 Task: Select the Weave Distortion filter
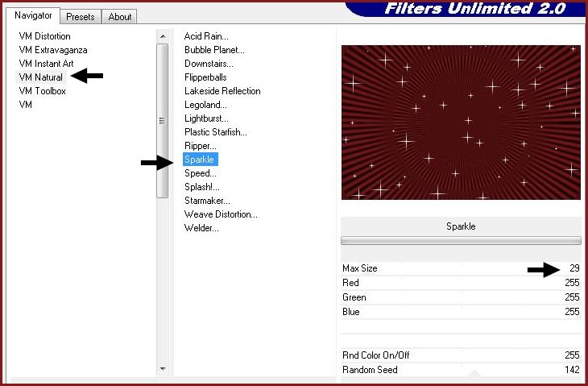click(221, 214)
